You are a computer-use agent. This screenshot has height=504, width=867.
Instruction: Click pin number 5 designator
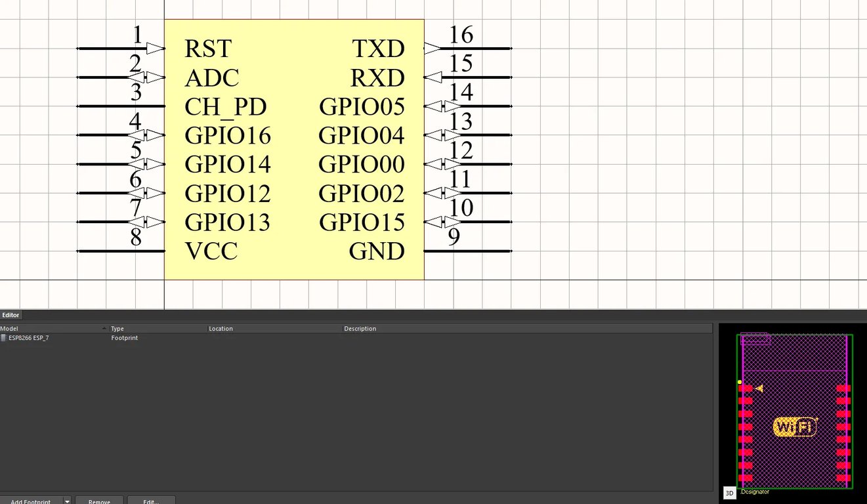pyautogui.click(x=136, y=150)
